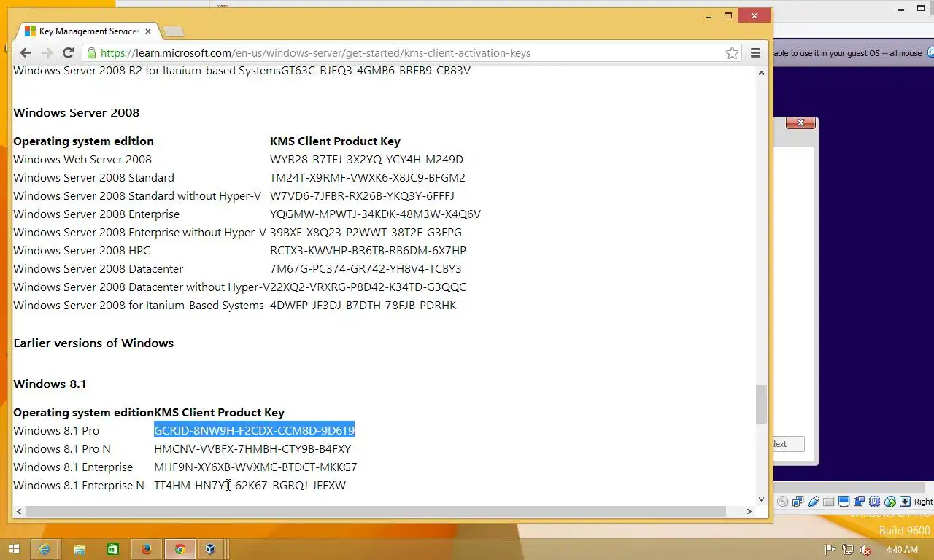Open the Chrome hamburger menu
The image size is (934, 560).
755,52
